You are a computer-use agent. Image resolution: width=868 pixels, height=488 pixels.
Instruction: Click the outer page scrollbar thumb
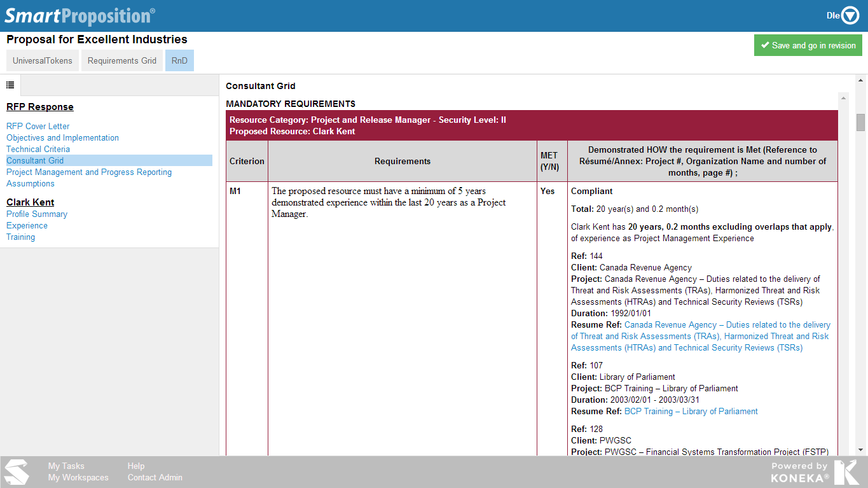point(860,122)
